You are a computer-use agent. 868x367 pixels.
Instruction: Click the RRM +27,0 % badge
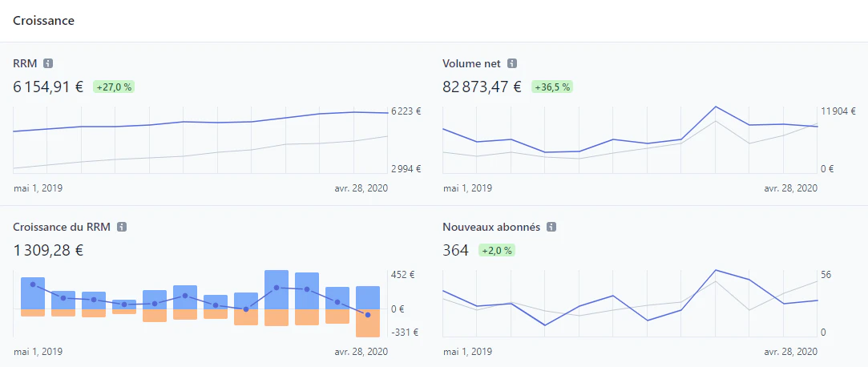pos(114,87)
